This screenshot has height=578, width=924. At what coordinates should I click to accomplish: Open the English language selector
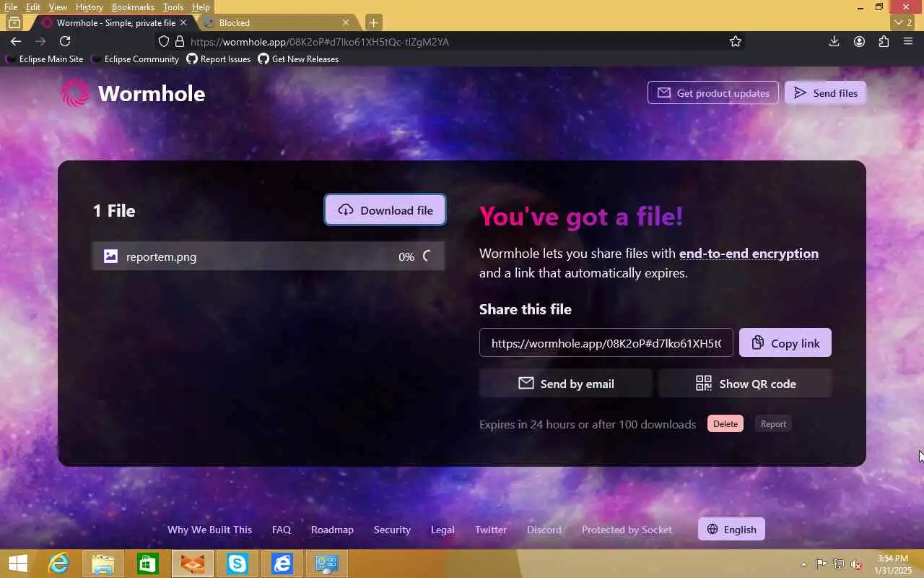(x=731, y=530)
